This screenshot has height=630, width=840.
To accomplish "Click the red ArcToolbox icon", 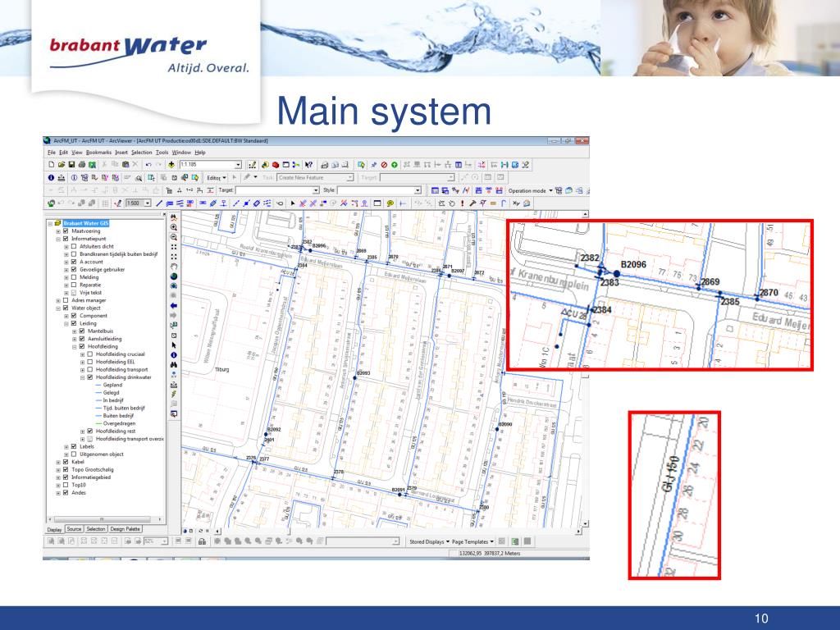I will point(276,164).
